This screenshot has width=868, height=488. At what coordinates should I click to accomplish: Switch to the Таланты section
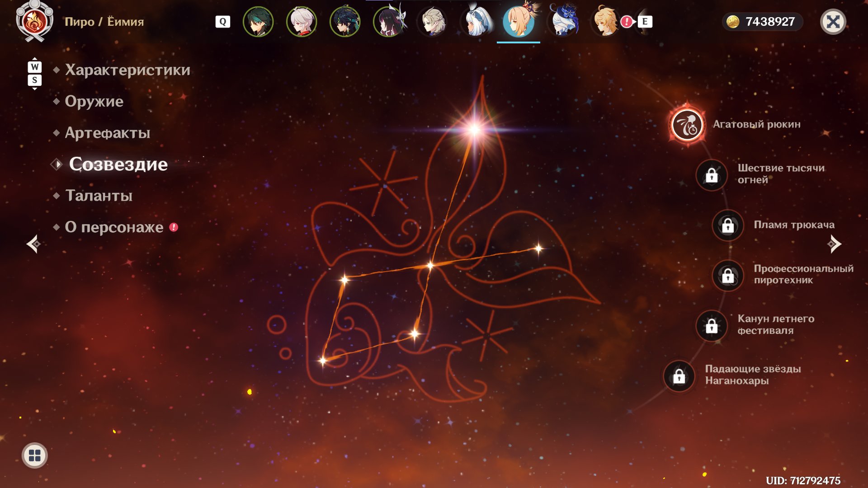99,196
